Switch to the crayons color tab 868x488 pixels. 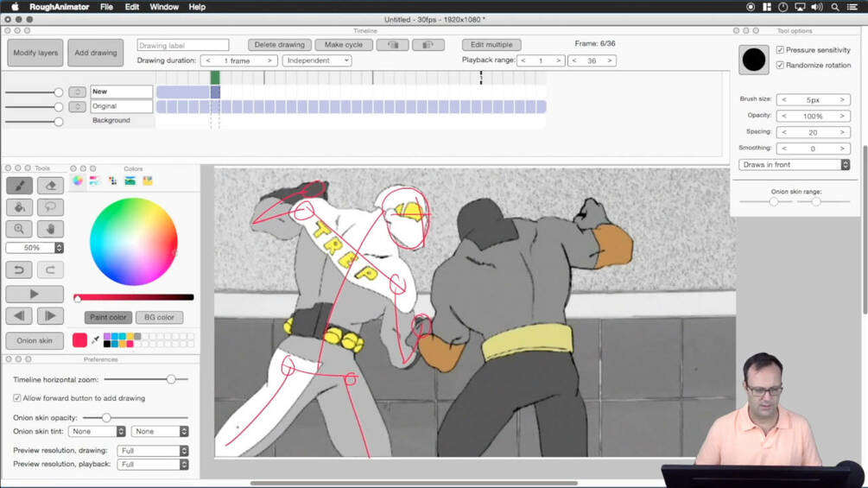tap(147, 181)
